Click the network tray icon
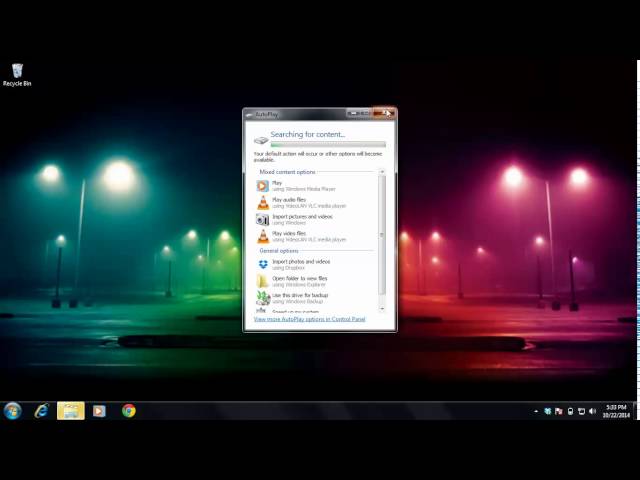Screen dimensions: 640x480 [x=581, y=411]
